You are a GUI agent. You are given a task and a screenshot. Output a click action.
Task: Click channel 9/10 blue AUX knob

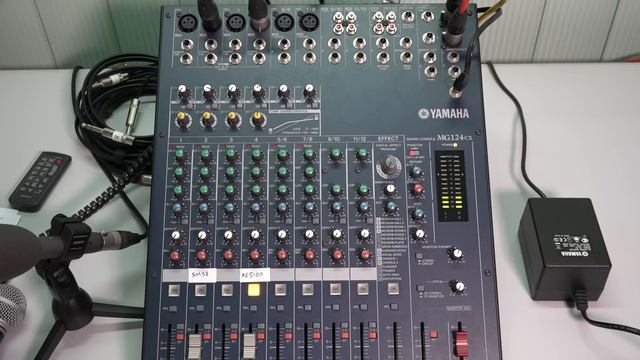(336, 208)
